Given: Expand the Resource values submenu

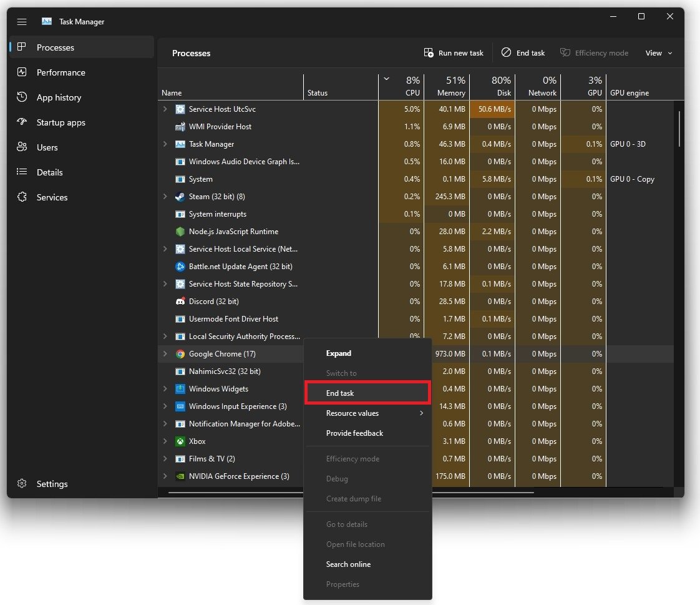Looking at the screenshot, I should (x=374, y=413).
